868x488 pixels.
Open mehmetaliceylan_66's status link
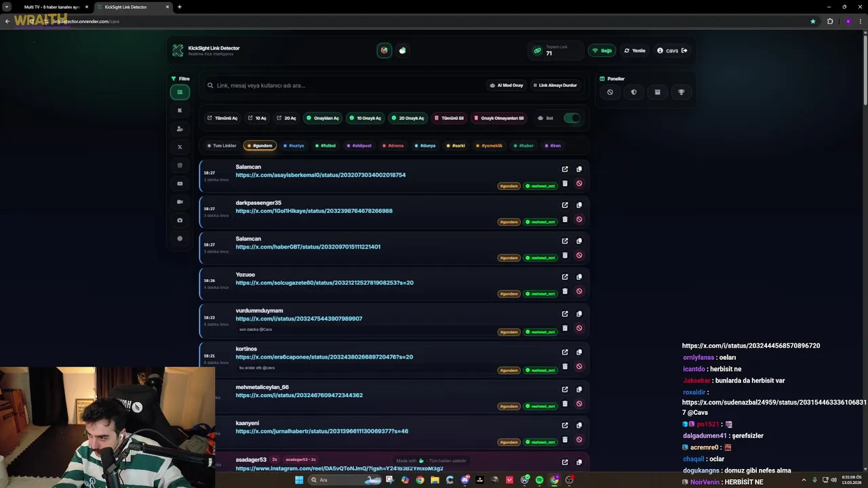(x=299, y=395)
